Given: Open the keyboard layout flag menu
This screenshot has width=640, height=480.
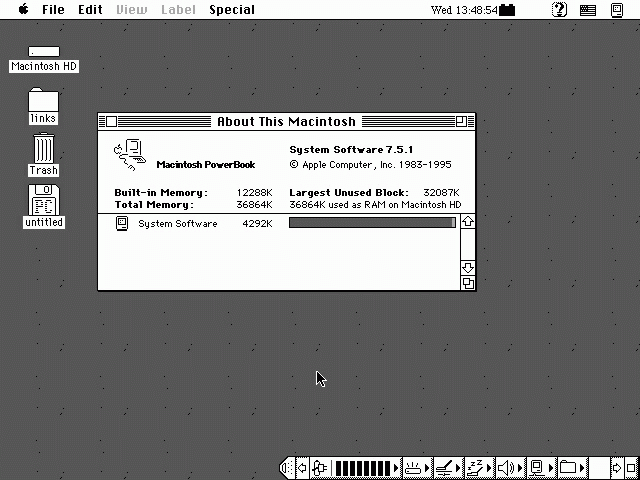Looking at the screenshot, I should (x=588, y=10).
